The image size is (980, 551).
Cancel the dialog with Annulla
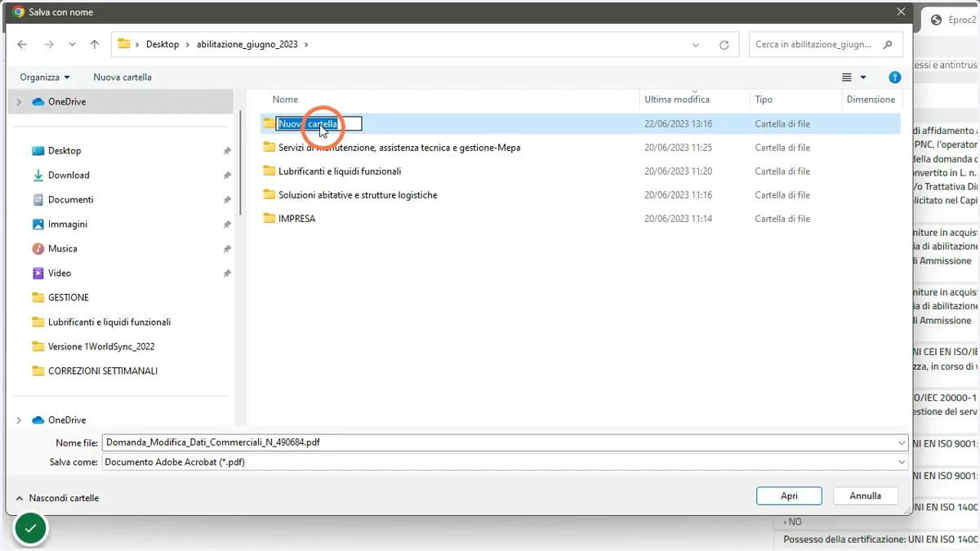tap(866, 495)
